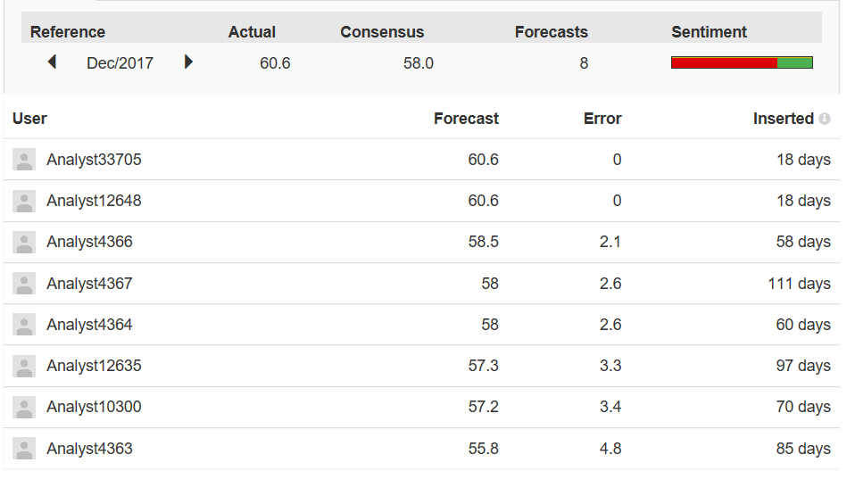Image resolution: width=855 pixels, height=504 pixels.
Task: Open the Analyst12635 profile link
Action: click(94, 366)
